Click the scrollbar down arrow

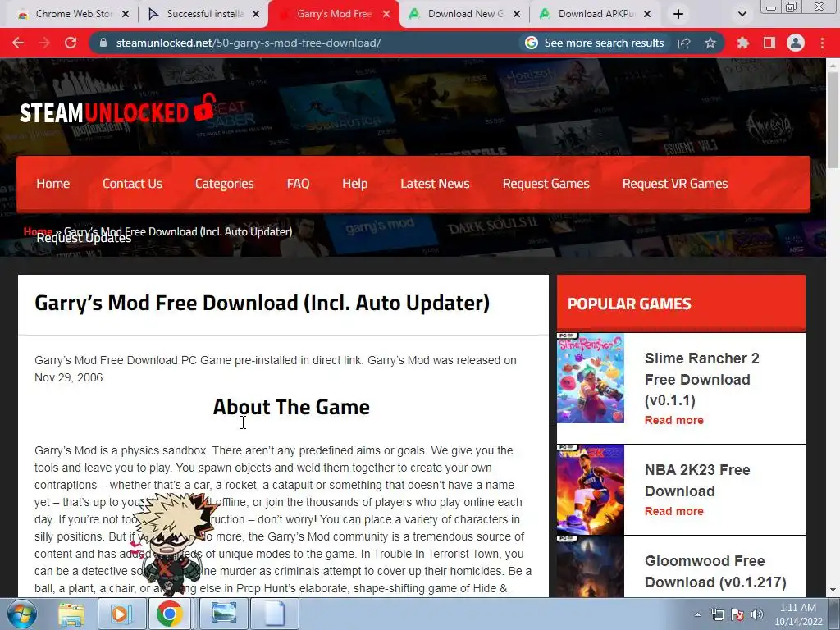(x=833, y=591)
